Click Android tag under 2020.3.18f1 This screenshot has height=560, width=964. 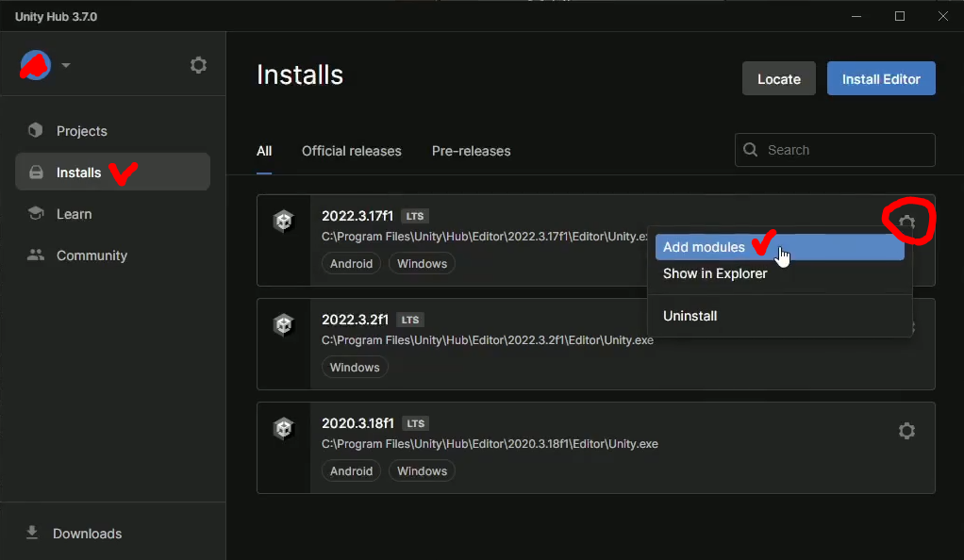(x=351, y=471)
